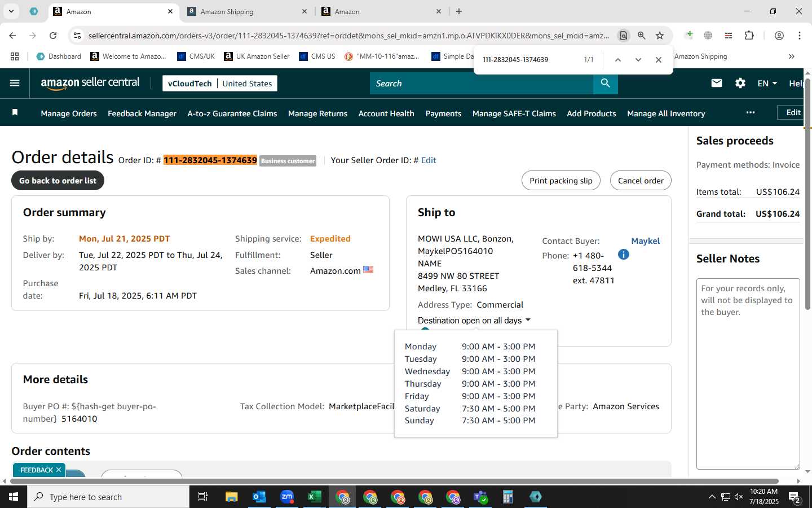Open File Explorer from the taskbar
812x508 pixels.
tap(232, 497)
